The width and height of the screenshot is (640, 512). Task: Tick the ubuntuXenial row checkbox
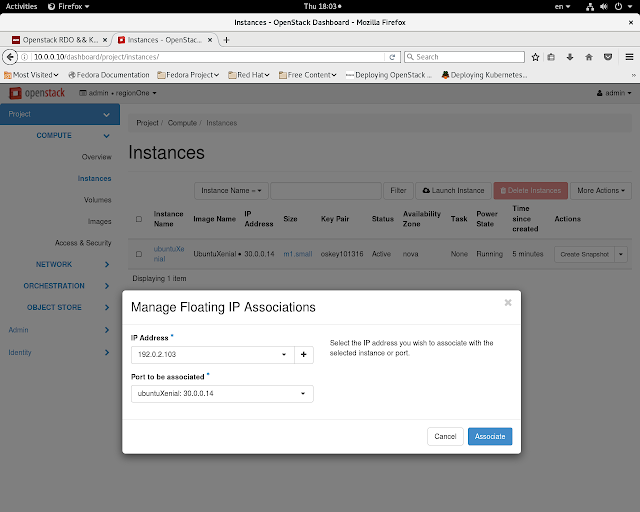click(x=139, y=254)
